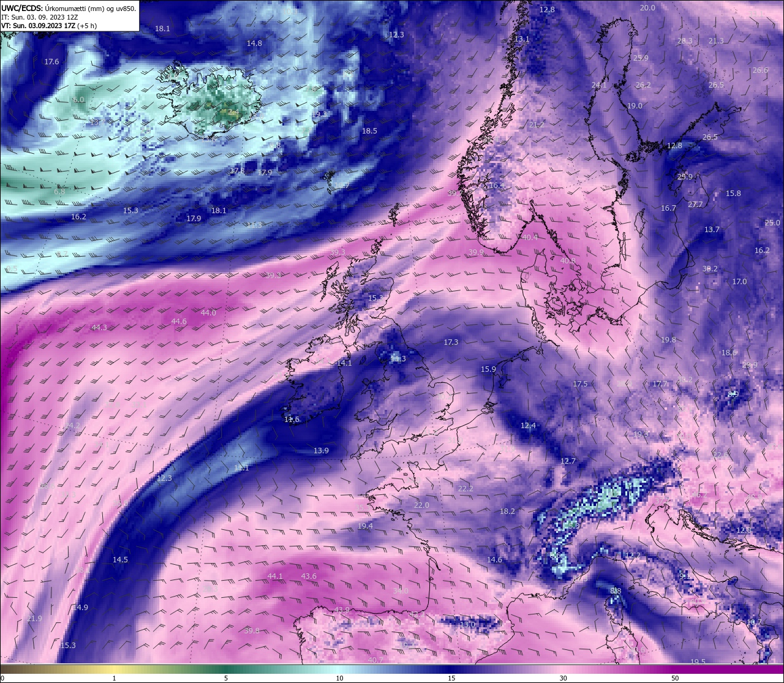This screenshot has width=784, height=683.
Task: Click the map value 44.6
Action: pos(179,322)
